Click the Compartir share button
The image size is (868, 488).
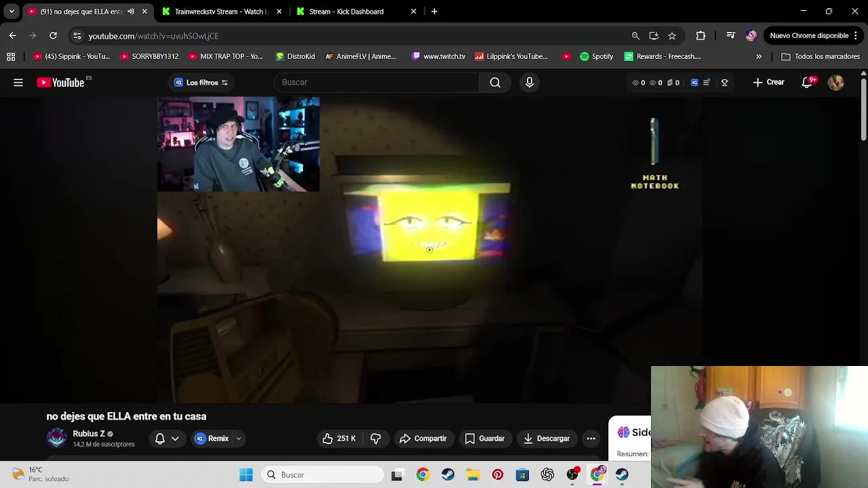point(423,439)
